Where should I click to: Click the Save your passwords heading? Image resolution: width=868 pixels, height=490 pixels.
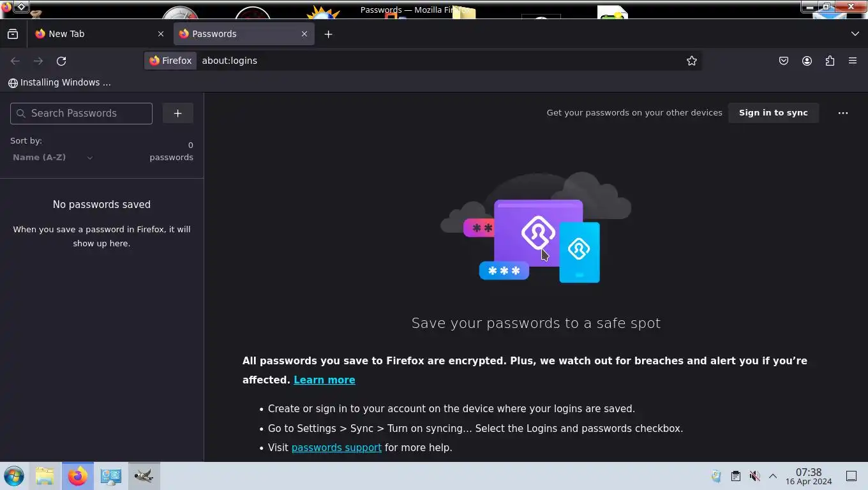click(x=536, y=323)
